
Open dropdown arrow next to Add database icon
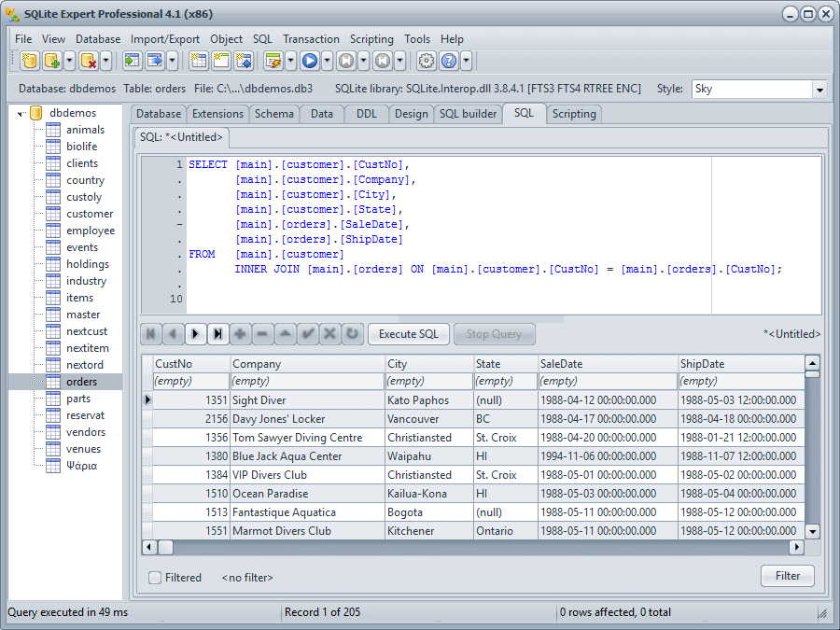pyautogui.click(x=70, y=61)
